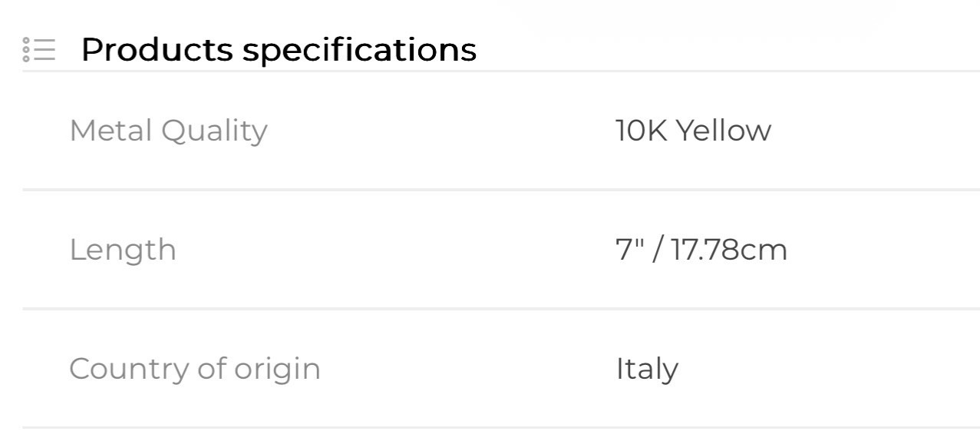
Task: Click the 7" inch measurement text
Action: pyautogui.click(x=629, y=249)
